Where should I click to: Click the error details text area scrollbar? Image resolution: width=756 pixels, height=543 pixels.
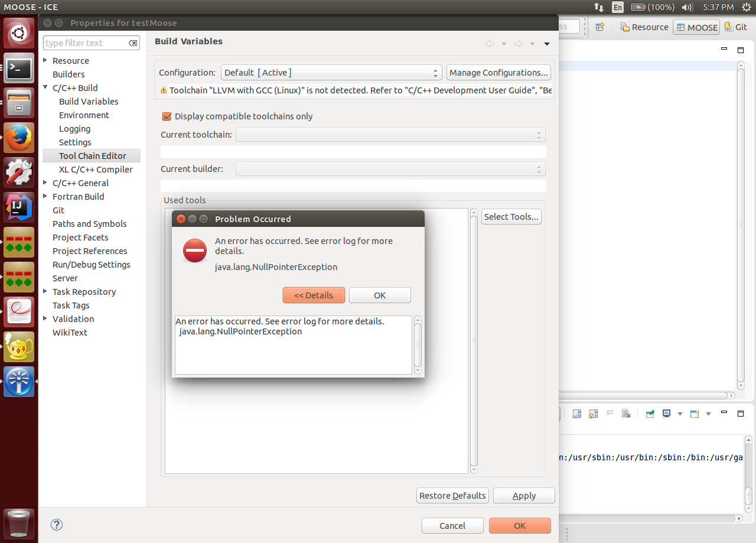tap(418, 345)
